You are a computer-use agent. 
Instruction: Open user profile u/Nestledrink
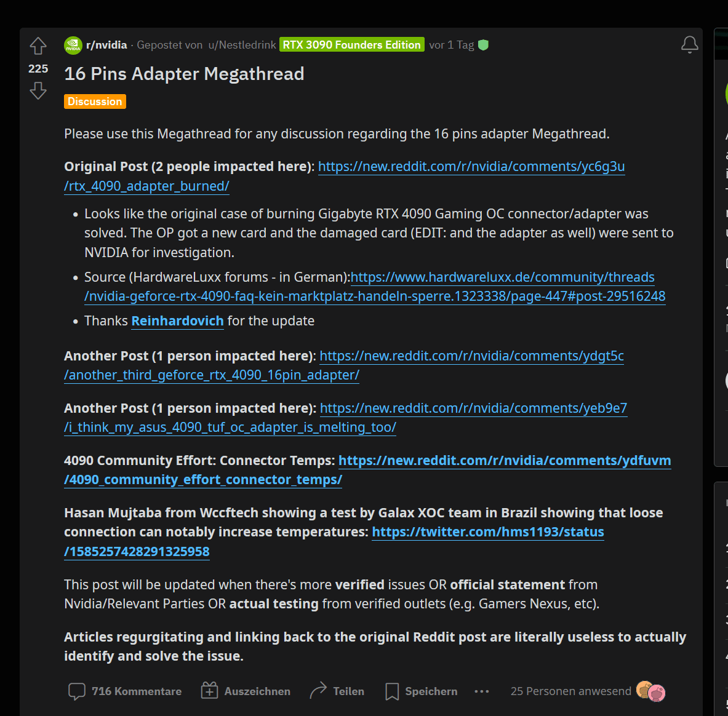(x=242, y=45)
